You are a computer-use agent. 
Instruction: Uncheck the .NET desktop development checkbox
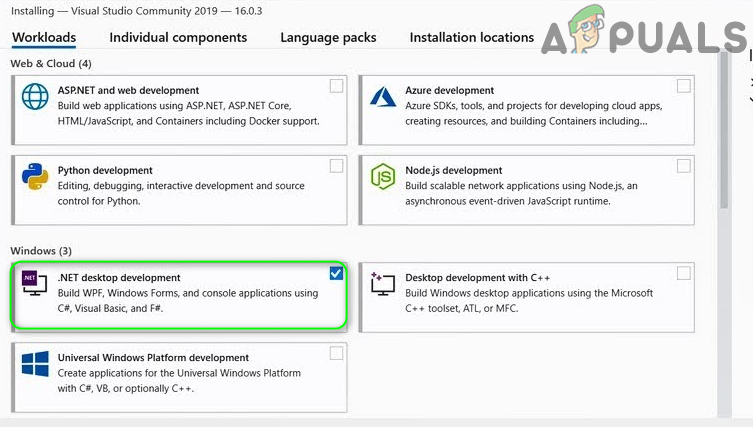336,273
